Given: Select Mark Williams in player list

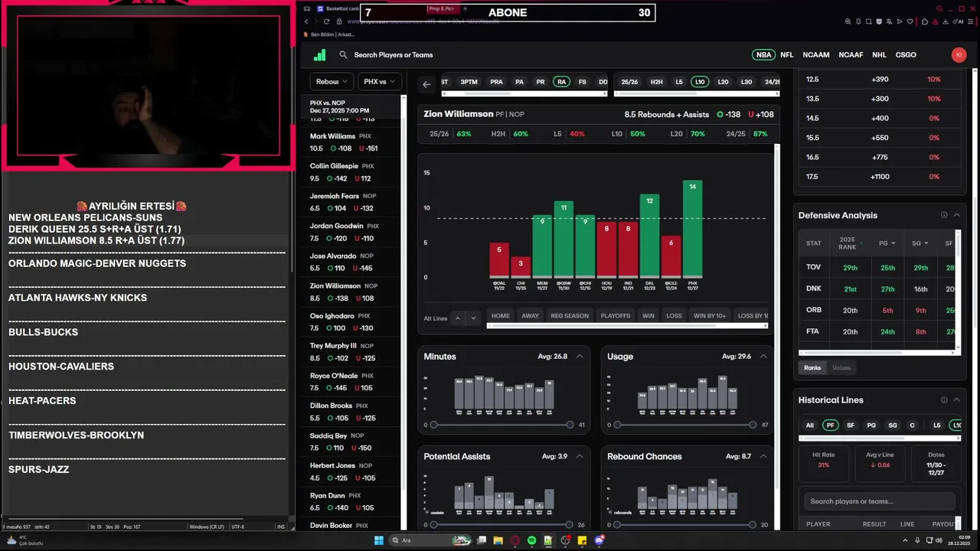Looking at the screenshot, I should (352, 142).
